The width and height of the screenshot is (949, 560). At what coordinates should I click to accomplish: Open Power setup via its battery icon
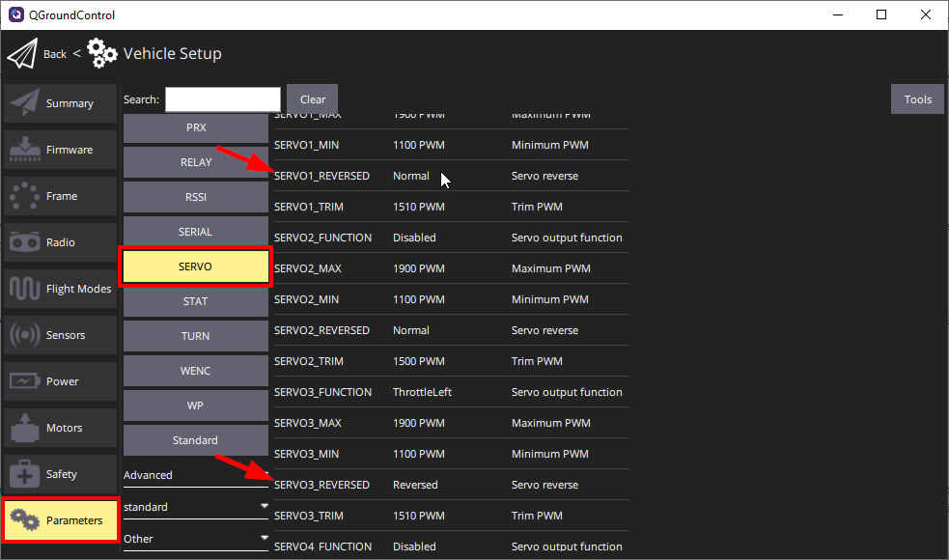tap(24, 381)
